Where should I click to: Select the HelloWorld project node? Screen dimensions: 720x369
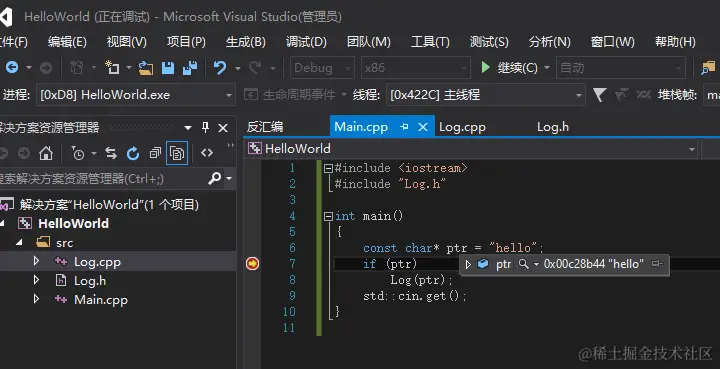pyautogui.click(x=73, y=224)
